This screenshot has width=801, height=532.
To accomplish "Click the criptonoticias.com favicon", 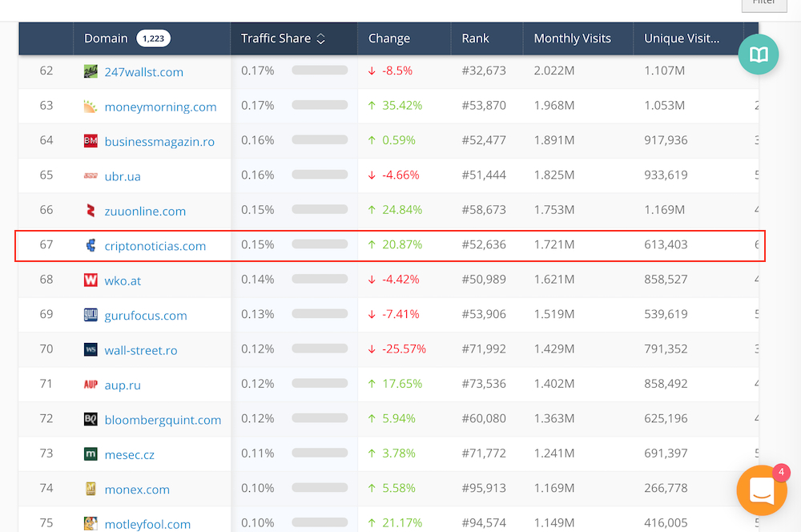I will [91, 245].
